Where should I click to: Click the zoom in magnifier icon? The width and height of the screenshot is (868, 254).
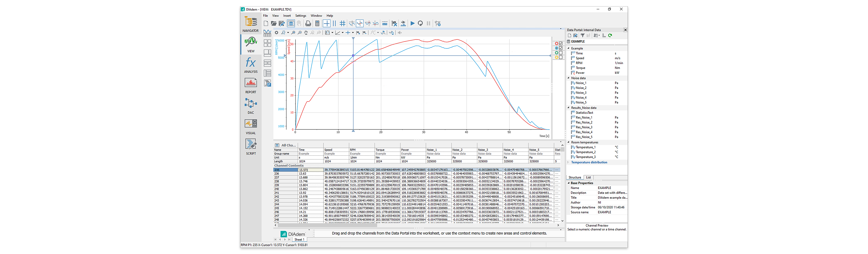[293, 33]
